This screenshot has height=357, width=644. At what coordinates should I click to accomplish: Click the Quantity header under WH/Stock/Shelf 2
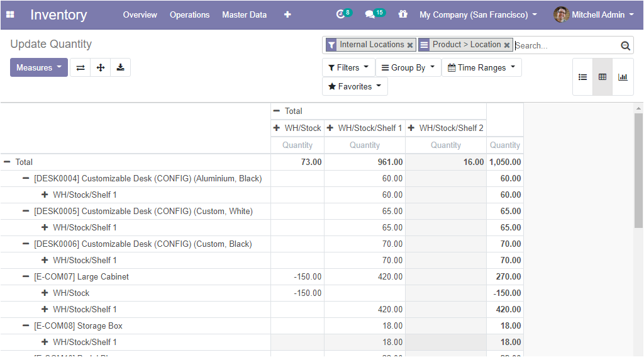click(x=446, y=145)
